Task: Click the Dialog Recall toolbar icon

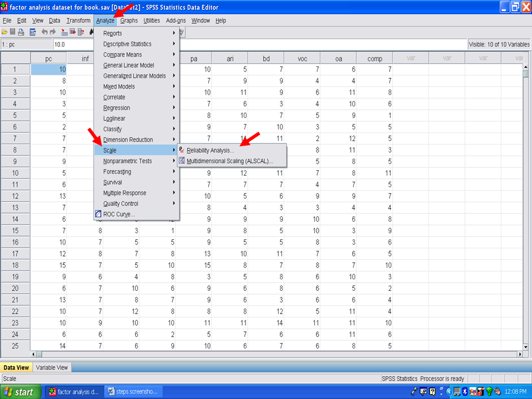Action: (33, 32)
